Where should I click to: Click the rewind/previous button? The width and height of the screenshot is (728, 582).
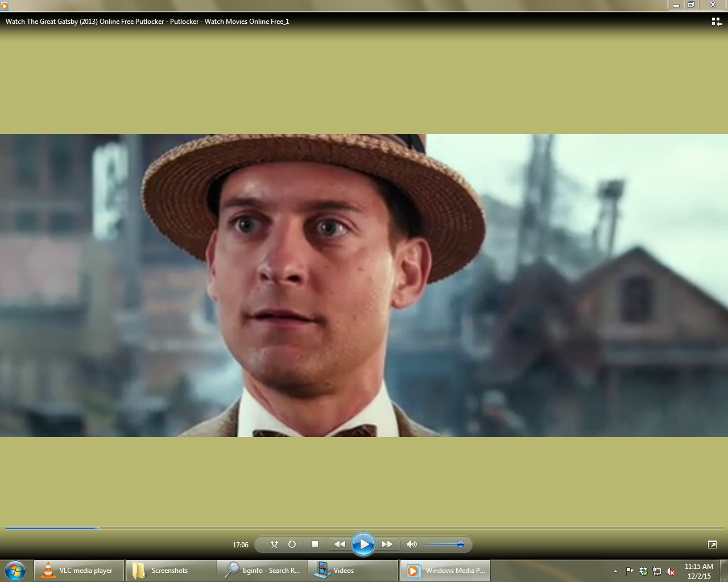point(340,544)
